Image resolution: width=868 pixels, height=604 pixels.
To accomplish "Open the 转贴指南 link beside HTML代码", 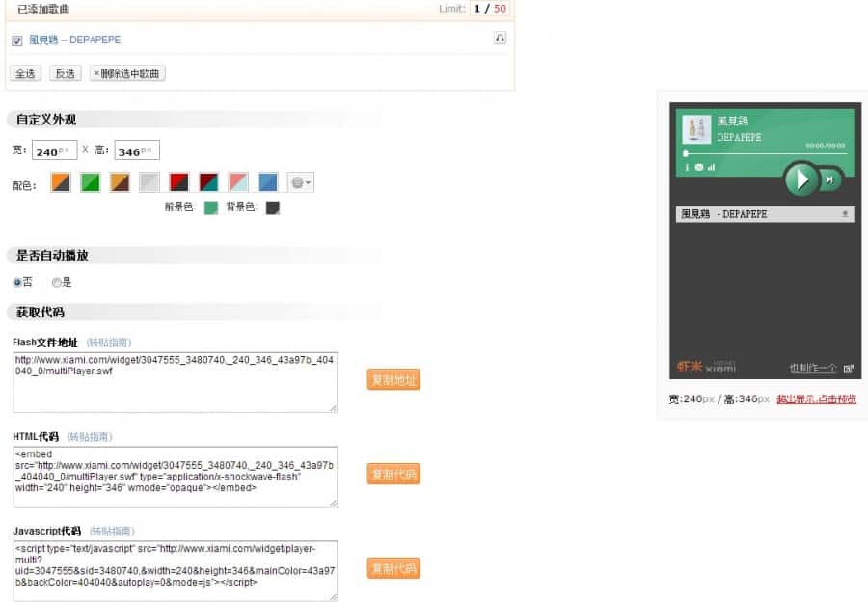I will point(90,436).
